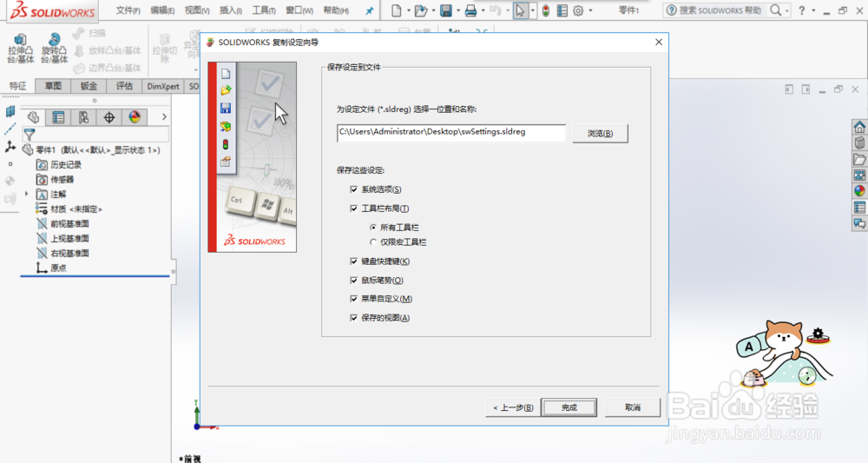Select 原点 in feature tree

pyautogui.click(x=51, y=268)
